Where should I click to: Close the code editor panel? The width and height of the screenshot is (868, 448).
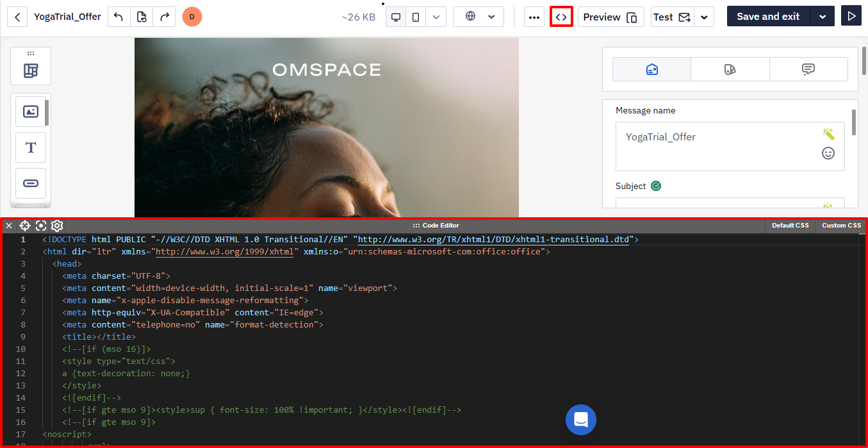(x=9, y=226)
